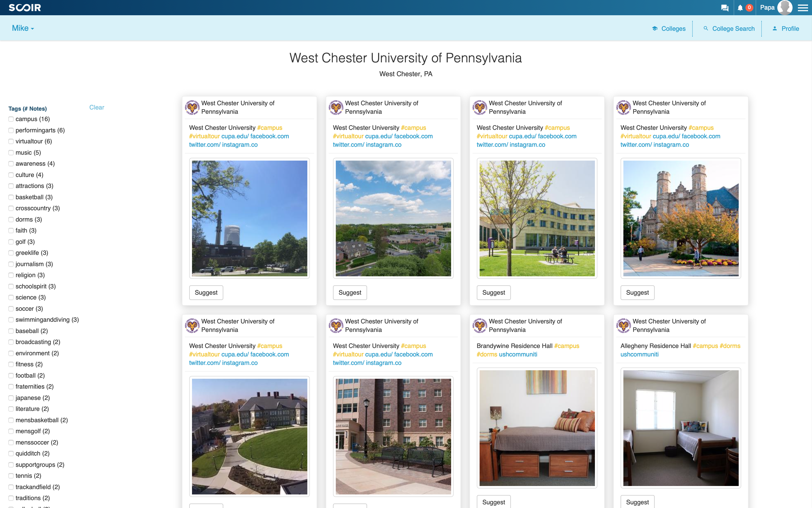This screenshot has width=812, height=508.
Task: Open the brick residence hall bench photo
Action: 393,436
